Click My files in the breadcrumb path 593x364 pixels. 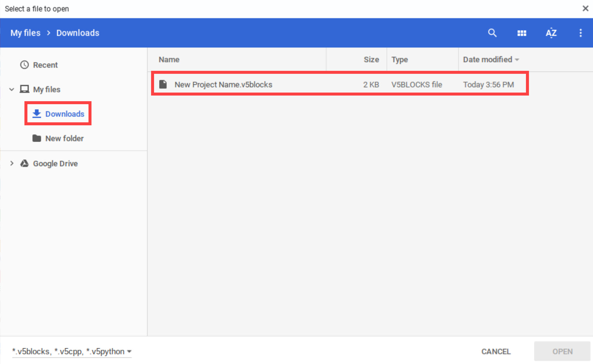[x=25, y=33]
